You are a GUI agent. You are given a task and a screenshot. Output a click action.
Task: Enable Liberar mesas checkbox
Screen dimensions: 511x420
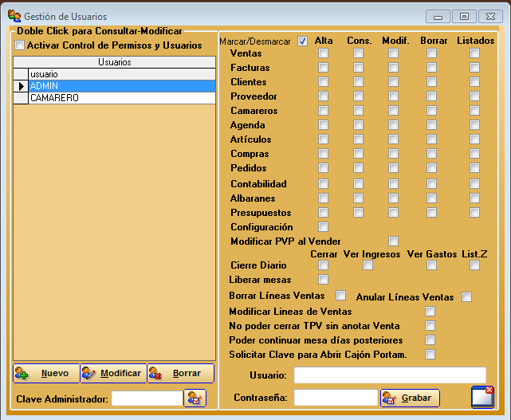pyautogui.click(x=324, y=280)
